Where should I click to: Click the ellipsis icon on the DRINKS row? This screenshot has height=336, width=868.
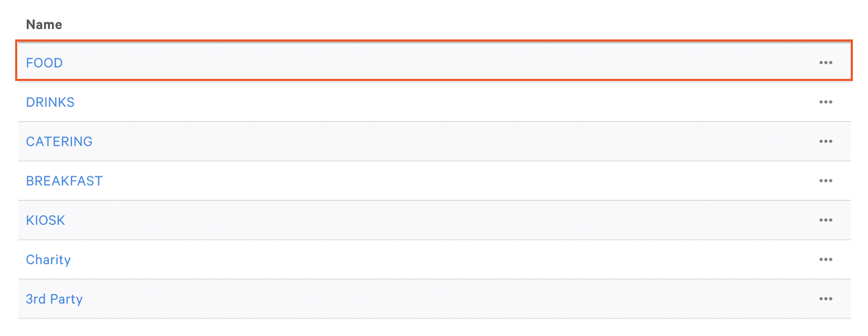click(x=825, y=102)
